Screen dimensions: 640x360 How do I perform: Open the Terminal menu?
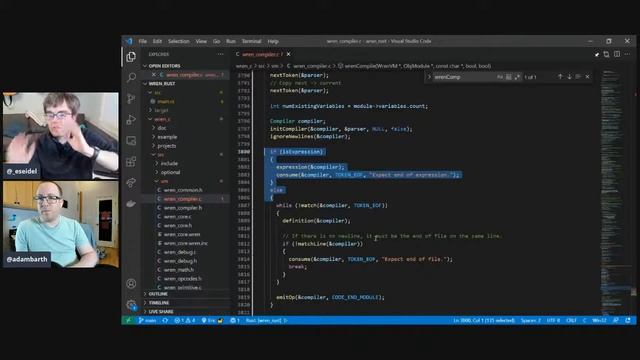tap(251, 41)
